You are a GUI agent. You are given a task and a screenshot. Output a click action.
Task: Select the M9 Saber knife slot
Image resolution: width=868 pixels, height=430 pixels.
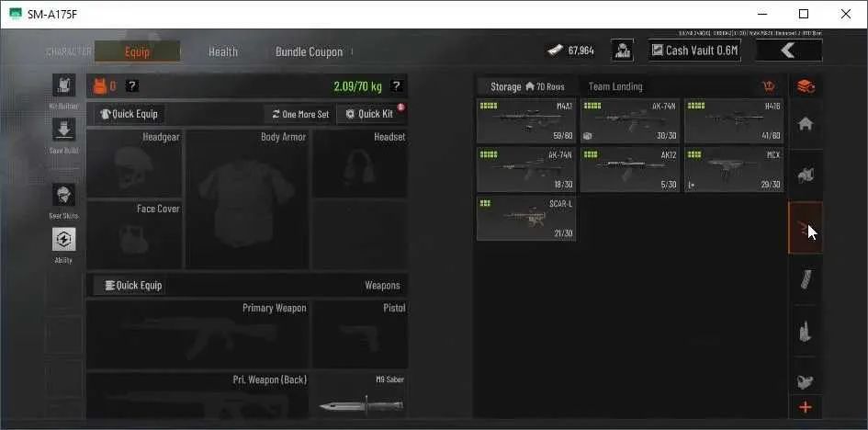click(360, 395)
